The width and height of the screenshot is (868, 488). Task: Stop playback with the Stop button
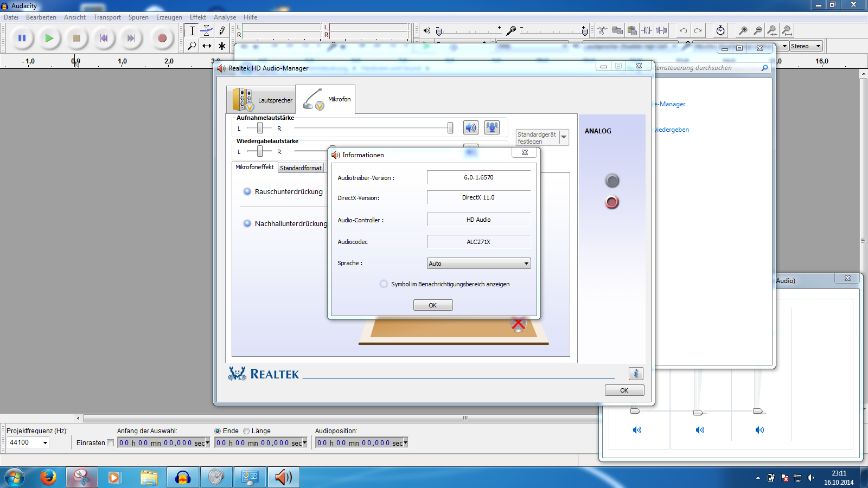click(76, 38)
